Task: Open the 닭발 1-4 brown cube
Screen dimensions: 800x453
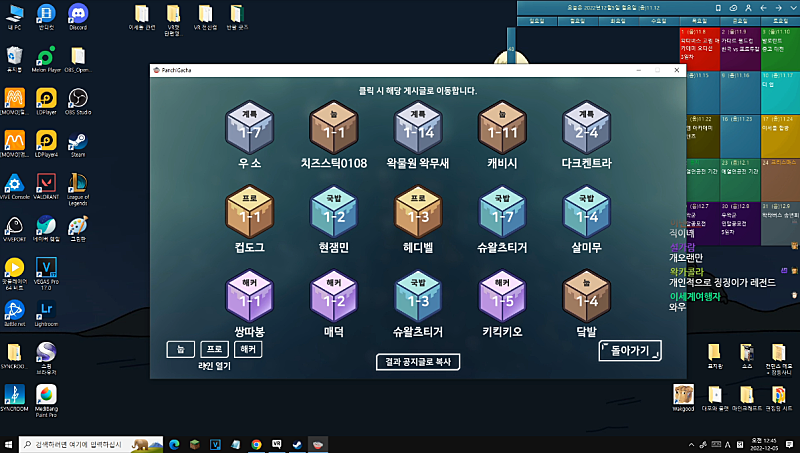Action: [x=586, y=296]
